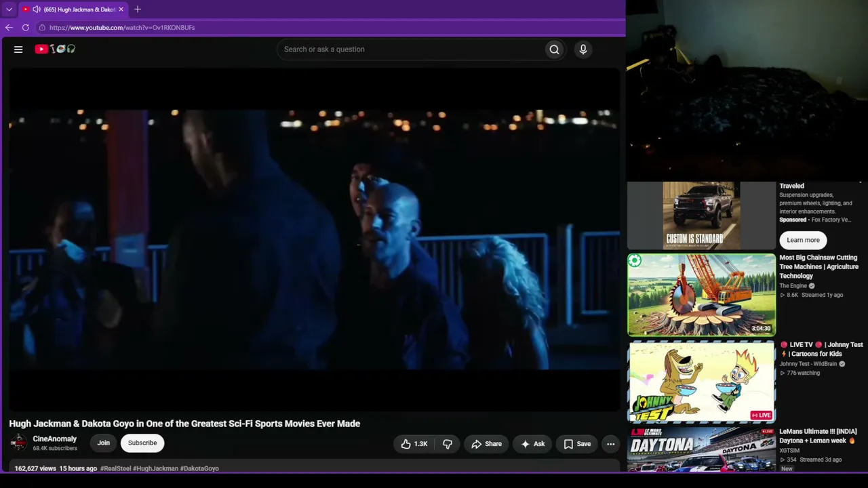
Task: Open the #DakotaGoyo hashtag
Action: 199,468
